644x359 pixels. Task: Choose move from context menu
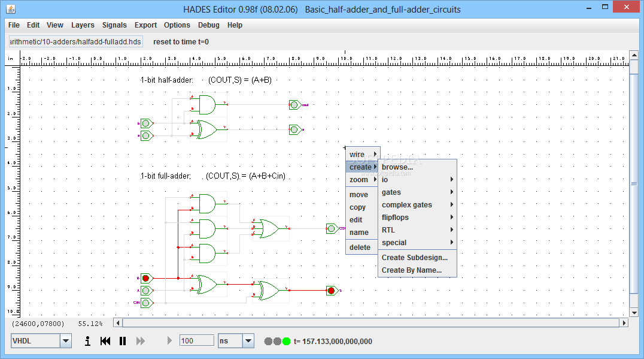[362, 195]
